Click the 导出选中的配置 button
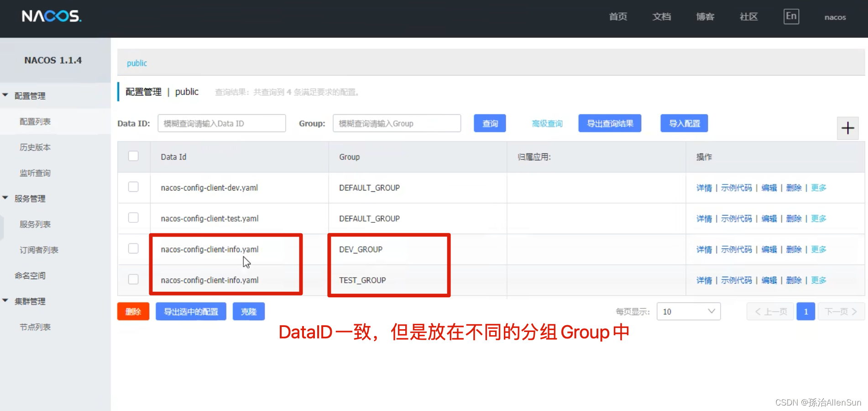Viewport: 868px width, 411px height. coord(191,311)
